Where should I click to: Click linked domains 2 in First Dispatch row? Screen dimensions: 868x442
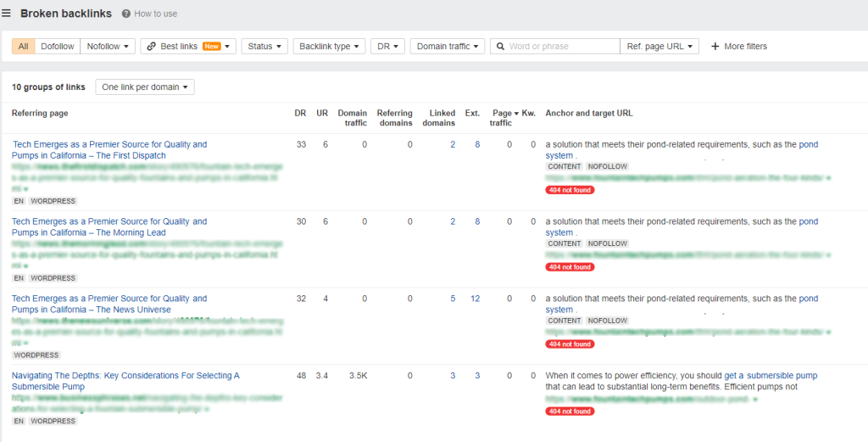coord(453,144)
